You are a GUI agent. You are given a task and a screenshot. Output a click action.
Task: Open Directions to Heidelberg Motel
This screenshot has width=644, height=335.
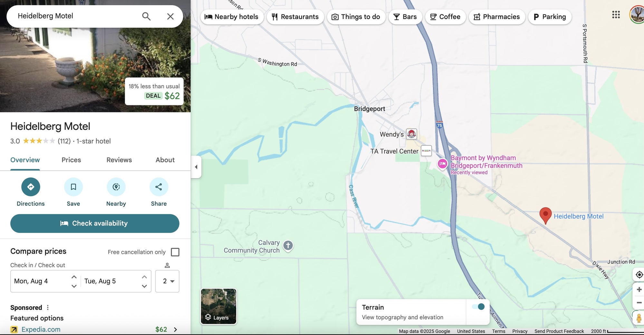tap(31, 187)
